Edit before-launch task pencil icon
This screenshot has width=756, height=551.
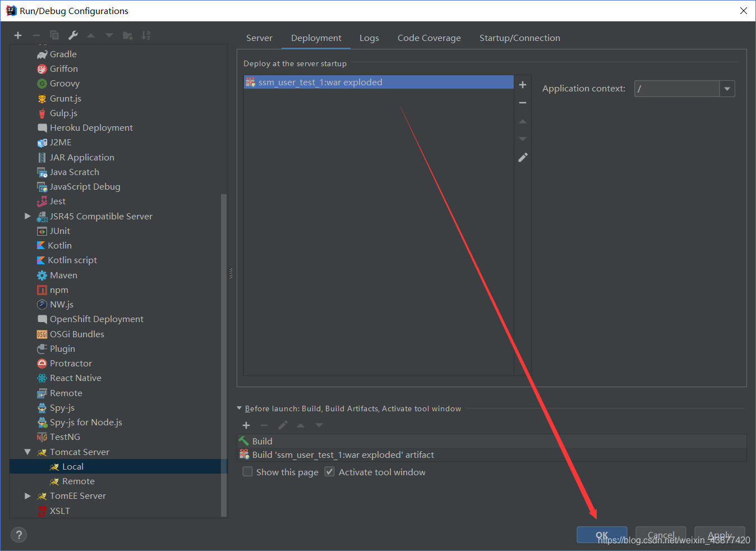(x=283, y=425)
